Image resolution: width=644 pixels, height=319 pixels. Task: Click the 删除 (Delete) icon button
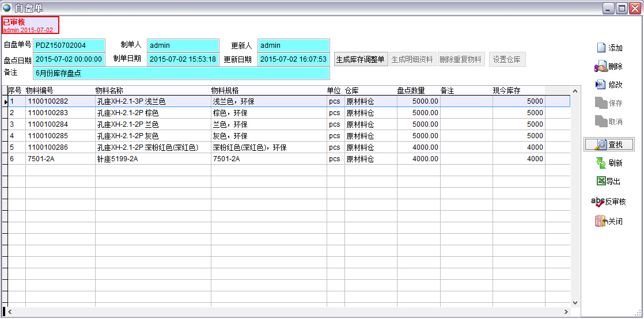609,67
